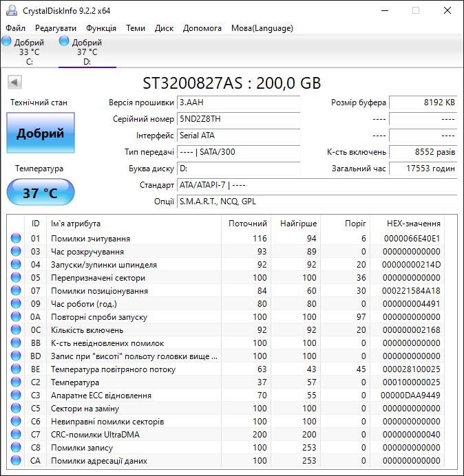
Task: Click the serial number field 5ND2Z8TH
Action: [x=238, y=119]
